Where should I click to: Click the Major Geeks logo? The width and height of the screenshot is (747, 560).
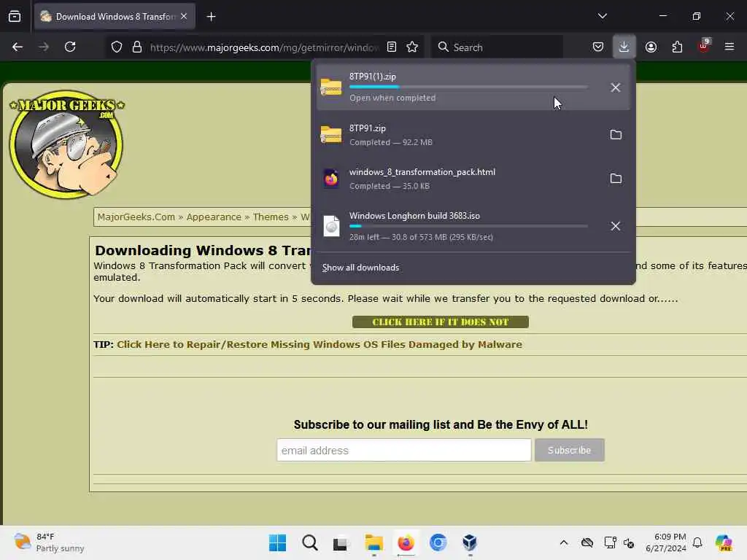click(66, 144)
